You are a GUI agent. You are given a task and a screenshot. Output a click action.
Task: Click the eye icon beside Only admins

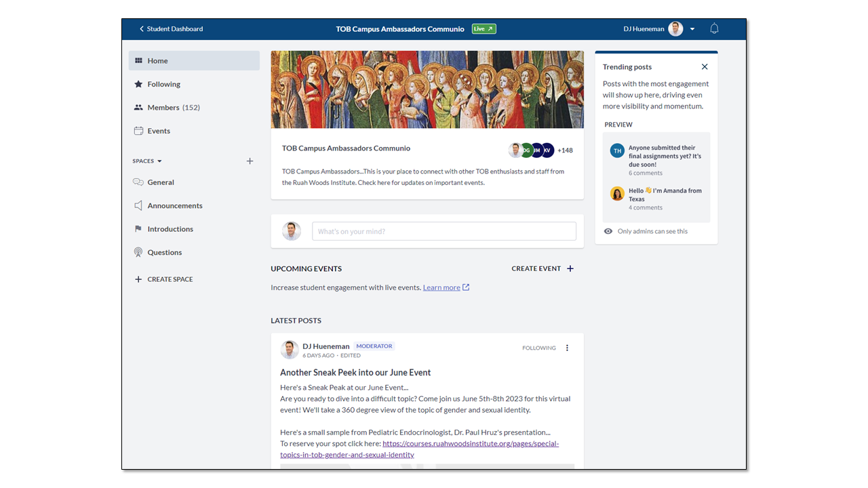pyautogui.click(x=608, y=231)
